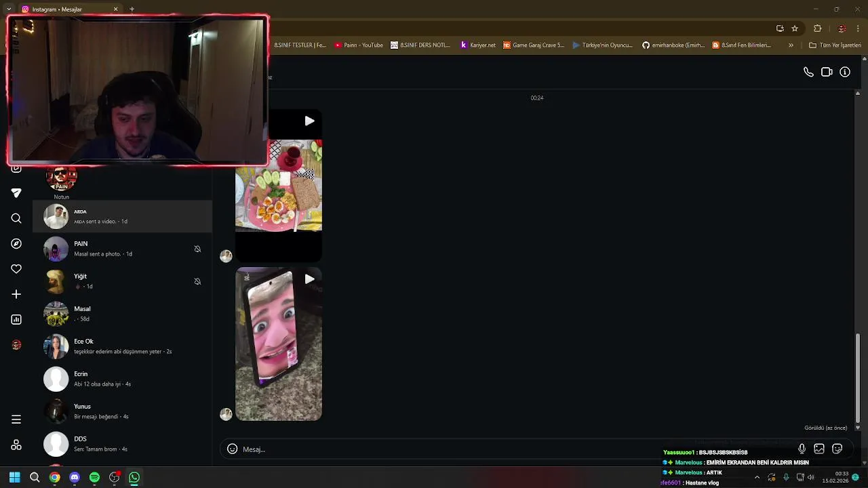Click the Notun note avatar
Viewport: 868px width, 488px height.
(x=62, y=179)
